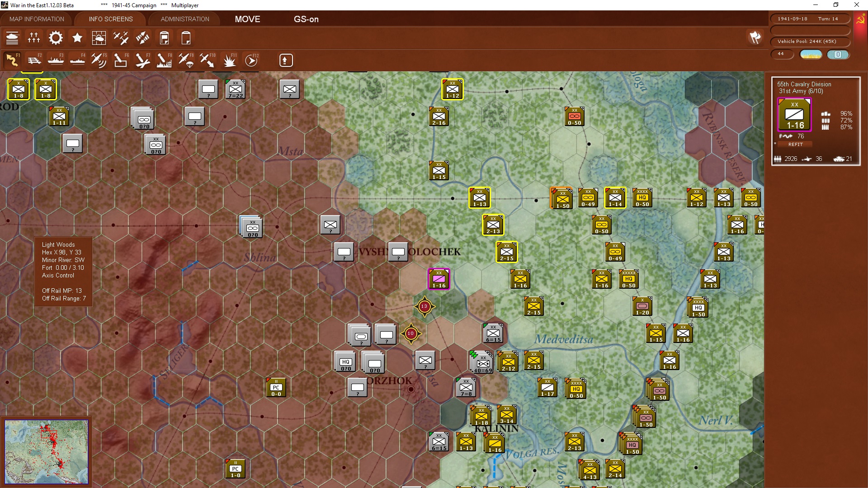This screenshot has height=488, width=868.
Task: Open the weather map icon
Action: tap(99, 38)
